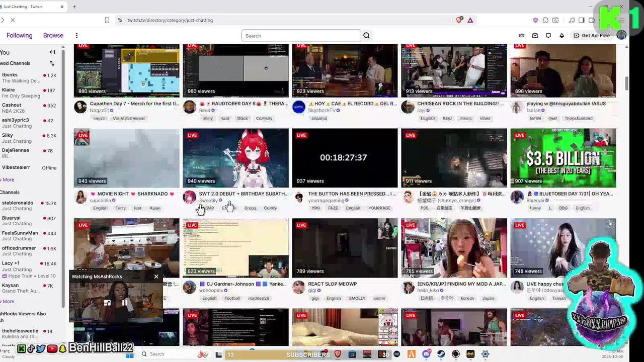Open officedrummer channel in sidebar
The width and height of the screenshot is (644, 362).
pyautogui.click(x=29, y=251)
